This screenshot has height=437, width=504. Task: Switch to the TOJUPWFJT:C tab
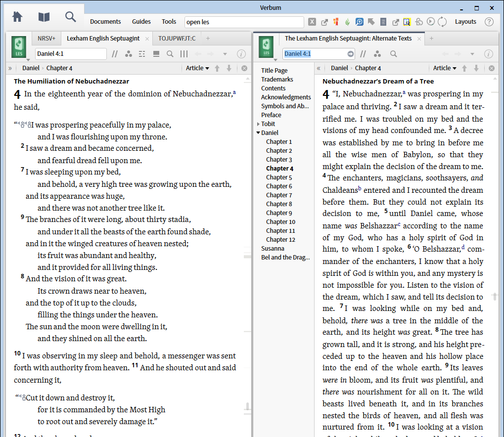pyautogui.click(x=177, y=39)
